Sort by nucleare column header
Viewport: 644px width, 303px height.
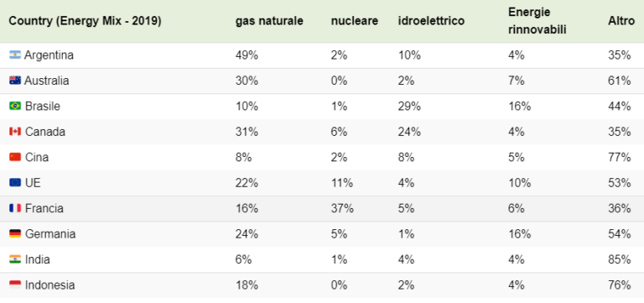355,21
